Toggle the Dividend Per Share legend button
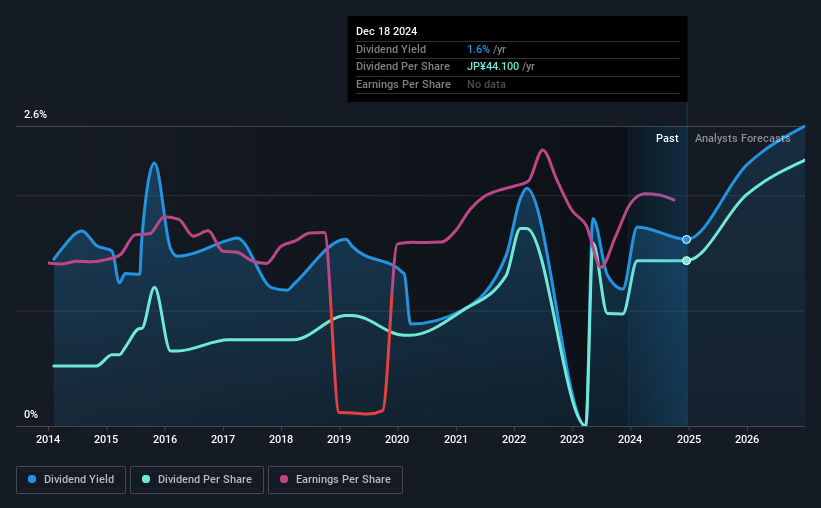The height and width of the screenshot is (508, 821). (x=197, y=480)
